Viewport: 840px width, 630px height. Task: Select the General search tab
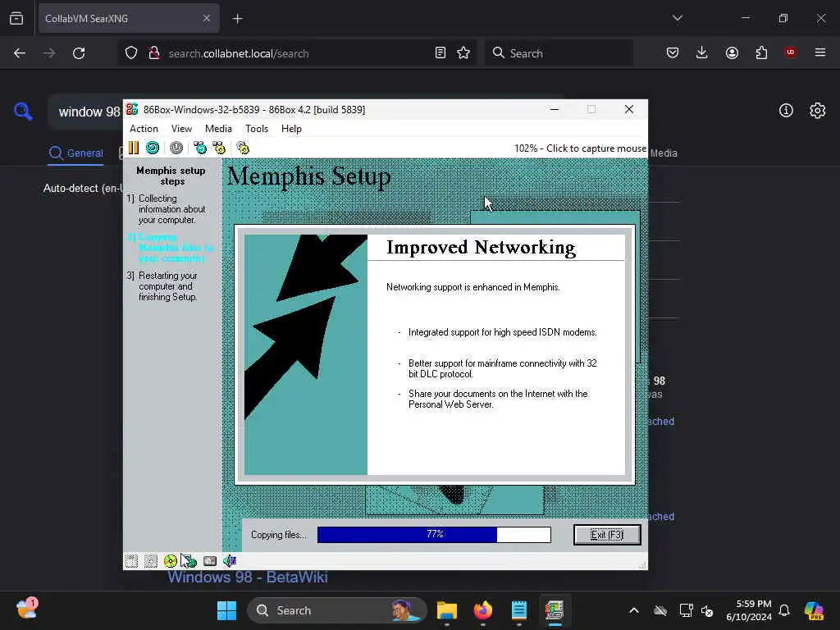point(75,153)
